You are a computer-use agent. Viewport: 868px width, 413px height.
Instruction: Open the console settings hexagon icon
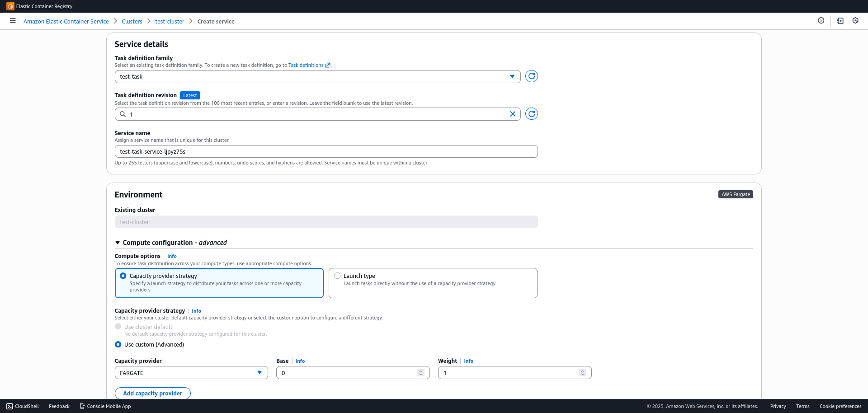coord(855,21)
